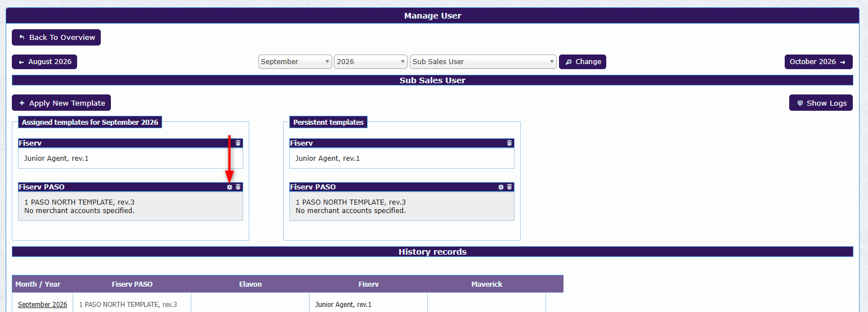Click trash icon on persistent Fiserv template
This screenshot has height=312, width=868.
(509, 143)
